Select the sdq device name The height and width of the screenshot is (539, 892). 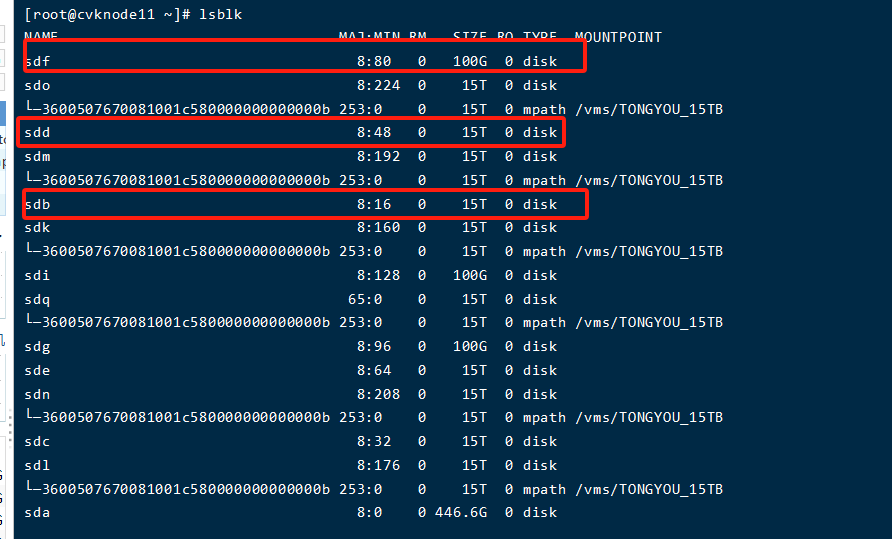click(x=38, y=300)
